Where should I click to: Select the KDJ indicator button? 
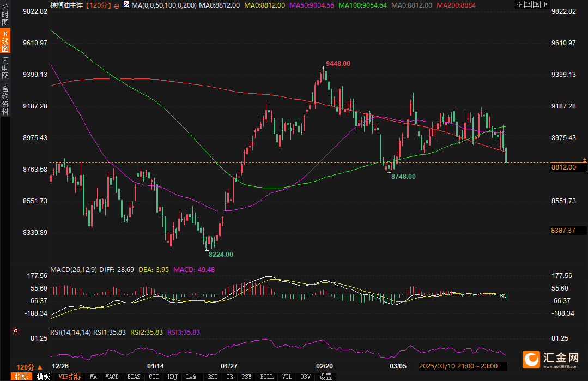[173, 377]
